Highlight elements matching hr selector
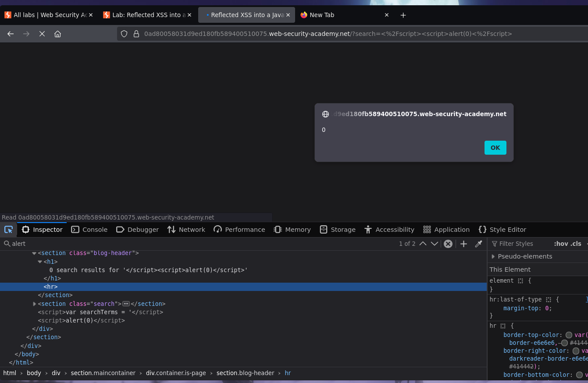588x383 pixels. (503, 326)
